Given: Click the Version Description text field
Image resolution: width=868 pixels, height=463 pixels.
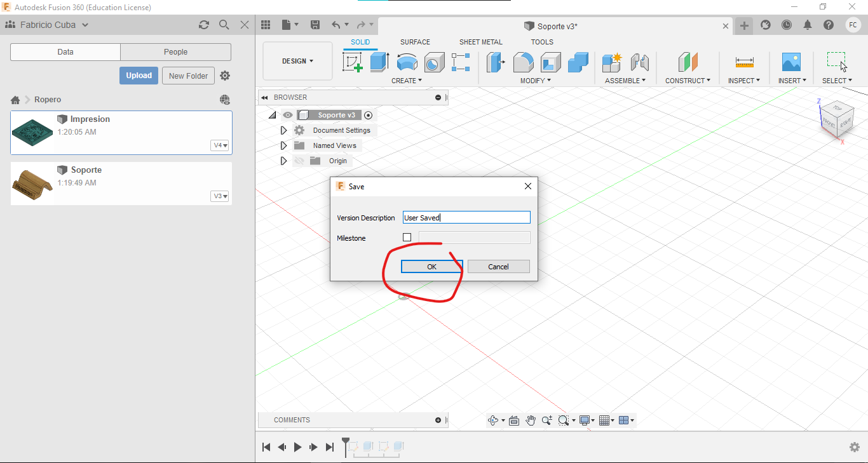Looking at the screenshot, I should coord(466,217).
